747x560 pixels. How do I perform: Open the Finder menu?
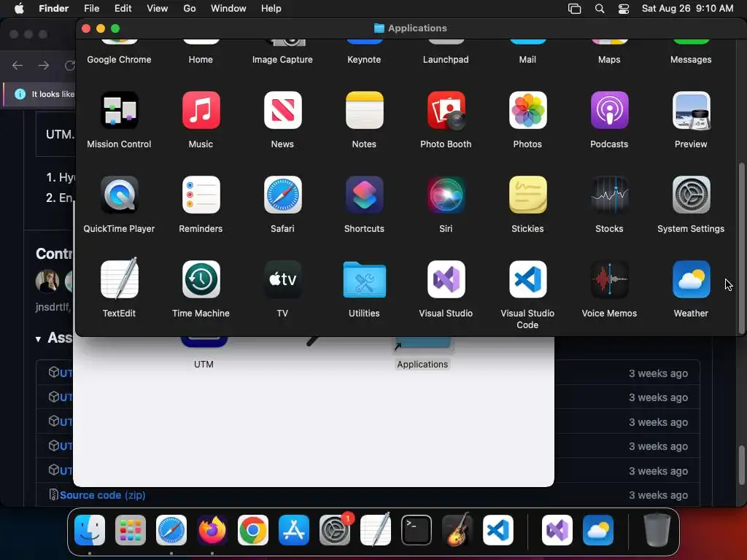coord(53,9)
